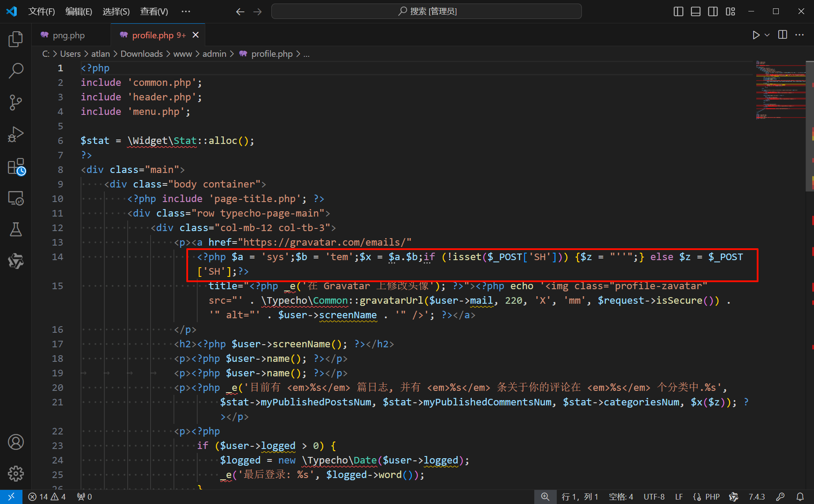Toggle primary side bar layout icon
The height and width of the screenshot is (504, 814).
678,11
